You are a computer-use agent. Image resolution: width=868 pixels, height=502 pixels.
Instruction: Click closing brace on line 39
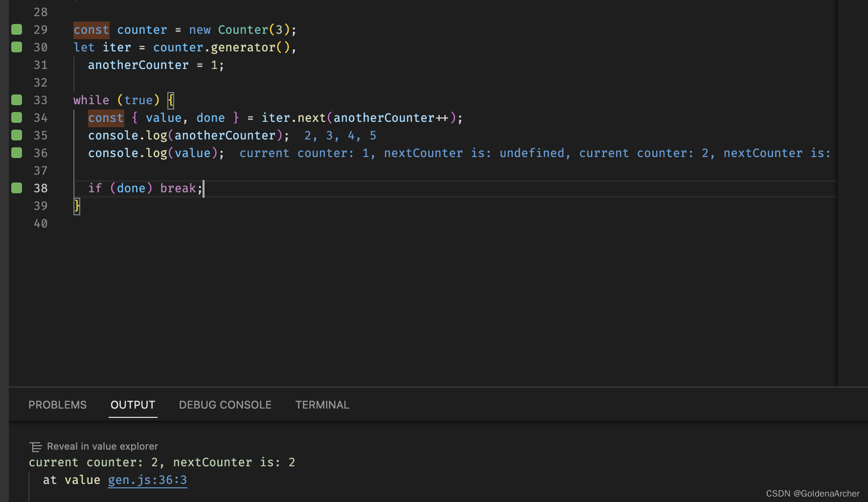coord(77,206)
